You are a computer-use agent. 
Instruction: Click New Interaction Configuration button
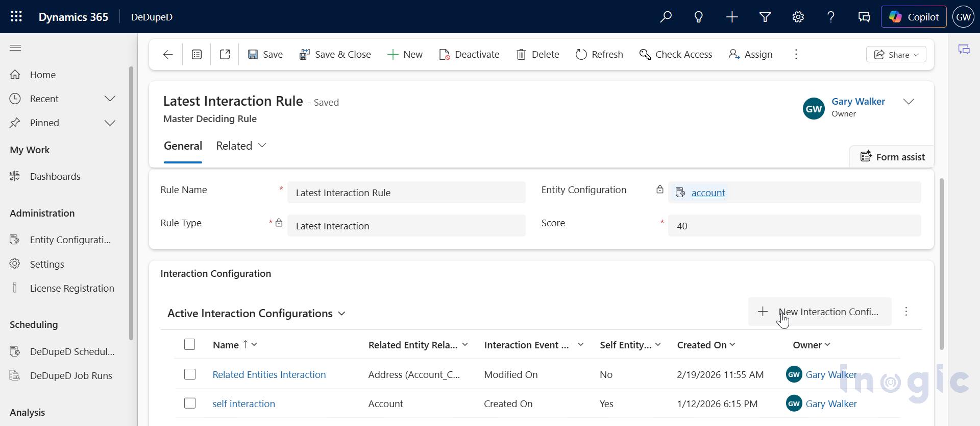click(820, 312)
